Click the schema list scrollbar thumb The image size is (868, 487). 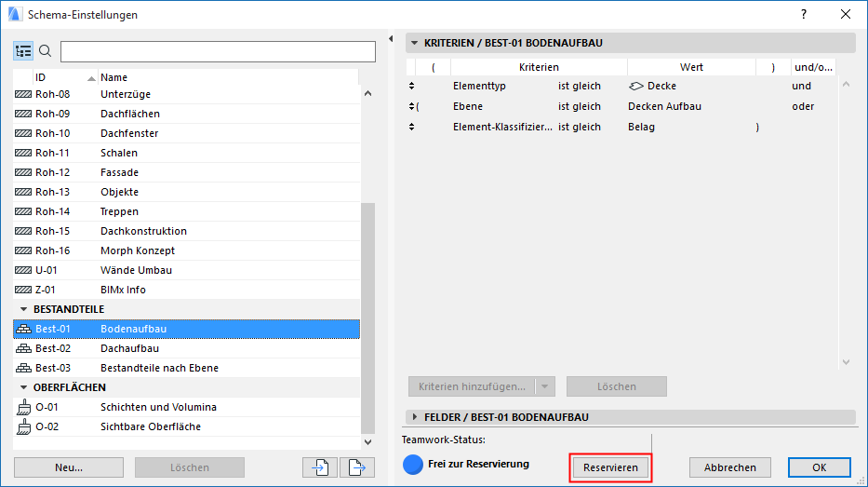click(x=368, y=318)
